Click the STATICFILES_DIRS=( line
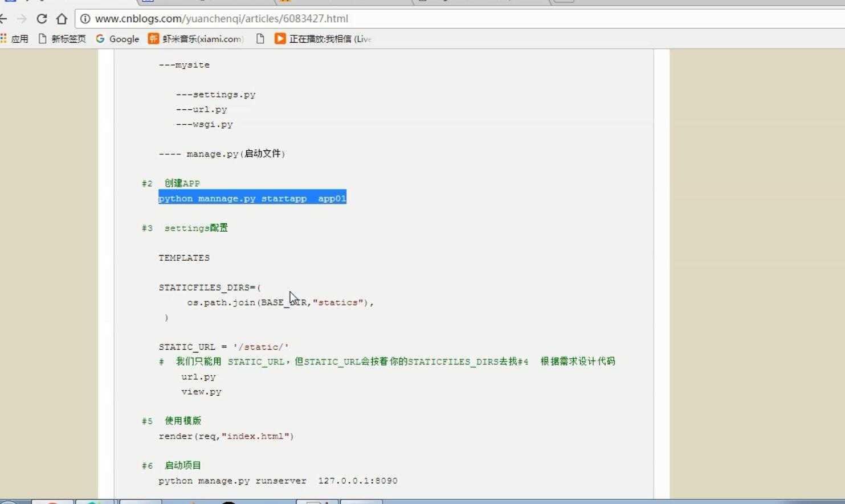 [x=210, y=288]
